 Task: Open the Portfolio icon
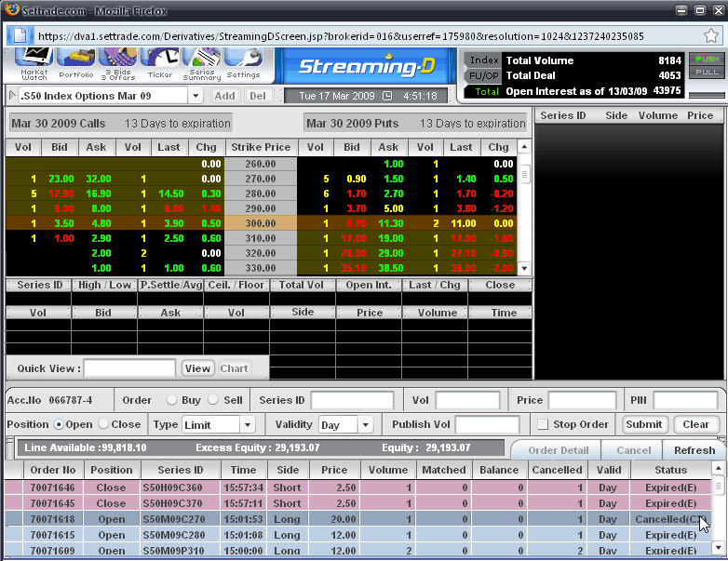[x=76, y=62]
